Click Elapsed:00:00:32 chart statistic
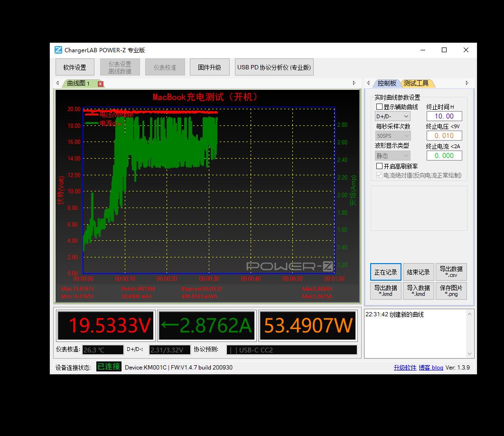504x436 pixels. (202, 289)
